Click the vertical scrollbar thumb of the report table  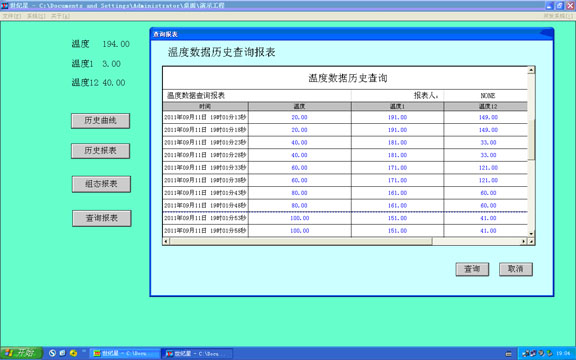tap(531, 140)
